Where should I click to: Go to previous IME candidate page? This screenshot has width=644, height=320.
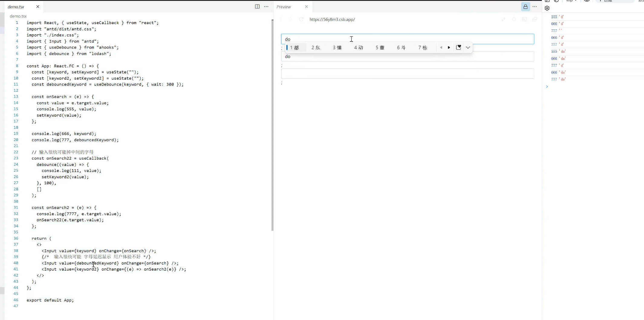(x=441, y=47)
